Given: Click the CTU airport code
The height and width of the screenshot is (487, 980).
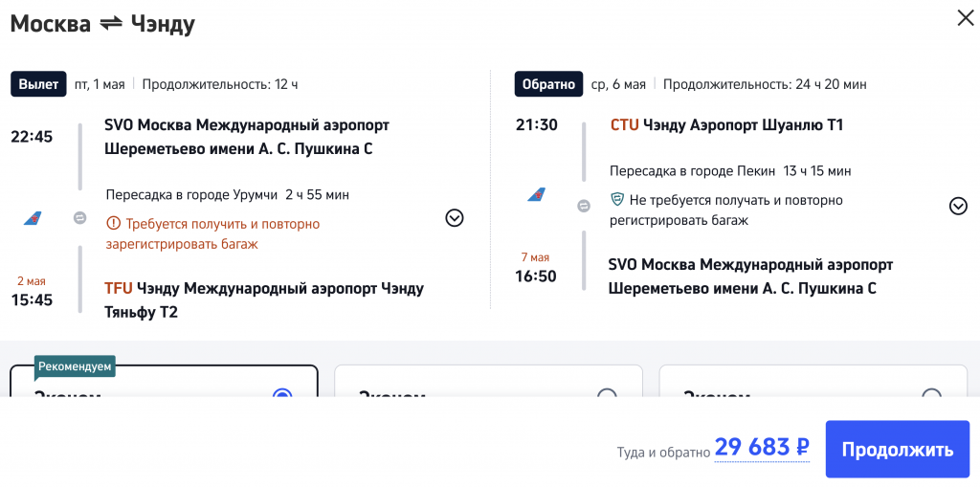Looking at the screenshot, I should 625,125.
